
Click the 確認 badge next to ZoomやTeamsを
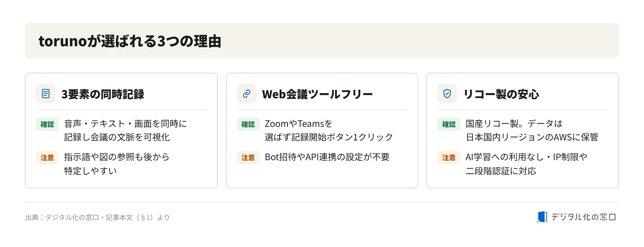(x=248, y=124)
